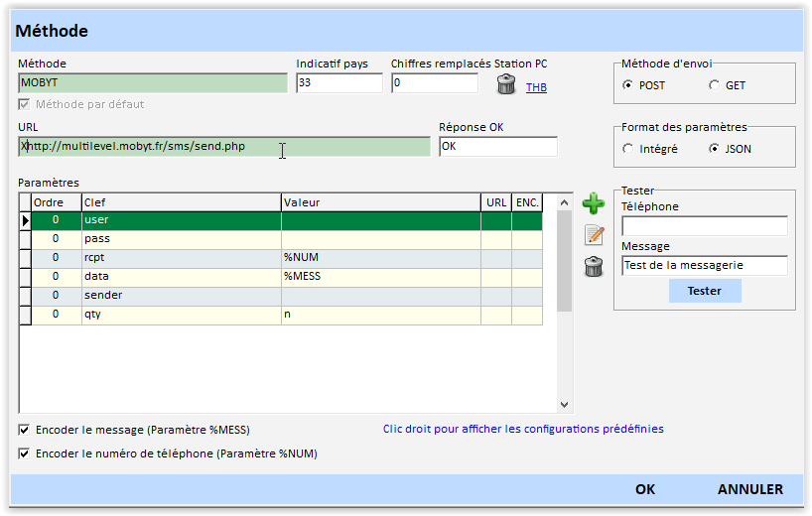Click the Tester button
The image size is (812, 516).
coord(705,291)
